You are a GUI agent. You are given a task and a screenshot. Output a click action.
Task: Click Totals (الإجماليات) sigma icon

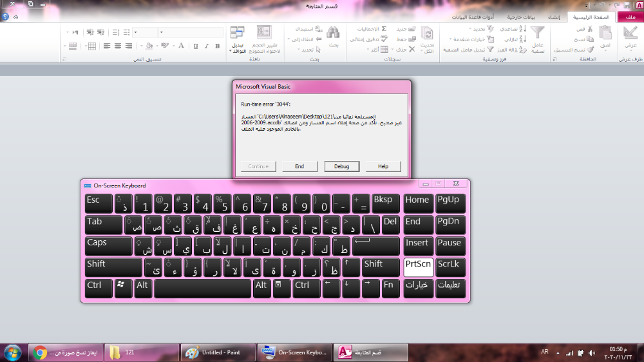[x=384, y=29]
